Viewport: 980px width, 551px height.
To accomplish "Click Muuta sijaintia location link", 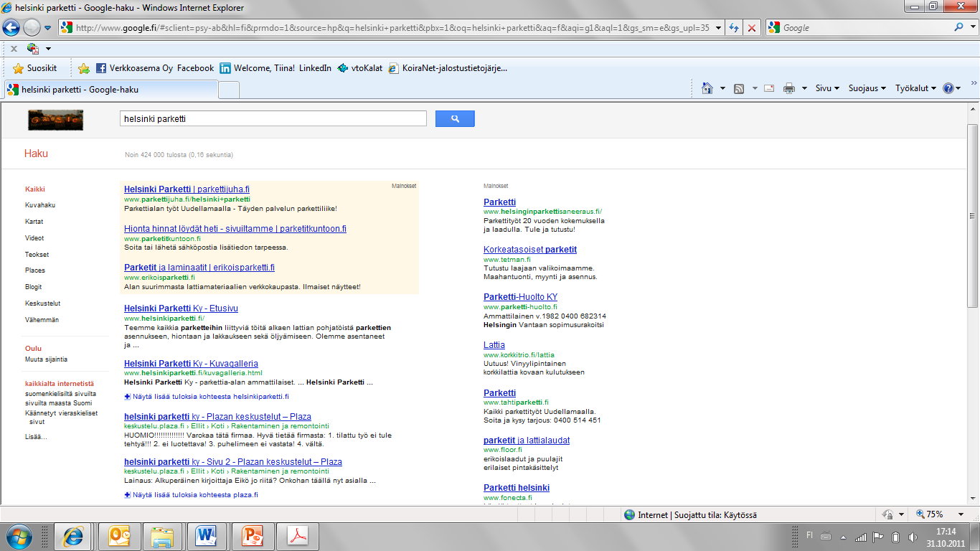I will 46,359.
